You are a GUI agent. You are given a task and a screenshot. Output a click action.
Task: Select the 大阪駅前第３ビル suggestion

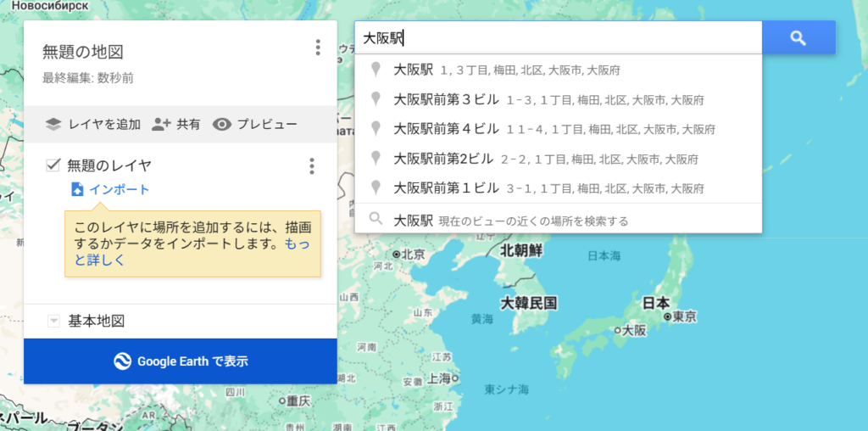pyautogui.click(x=558, y=100)
